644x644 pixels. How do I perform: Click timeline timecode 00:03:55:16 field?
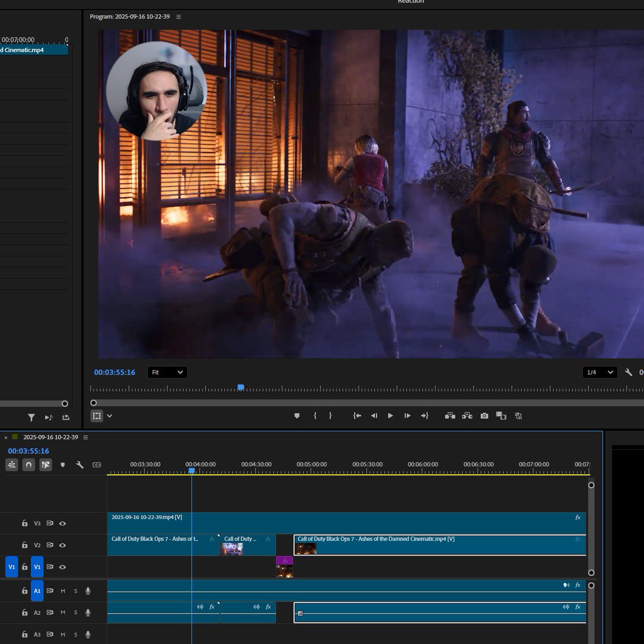coord(28,451)
